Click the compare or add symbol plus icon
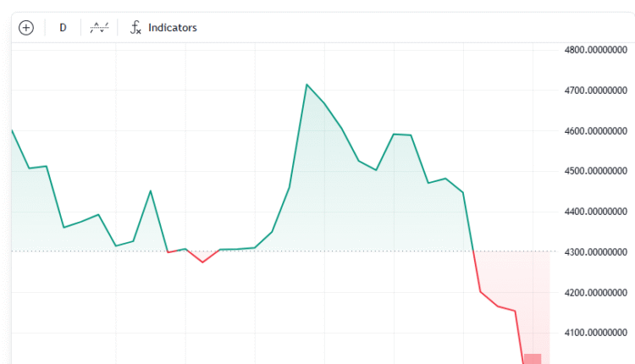 [26, 28]
